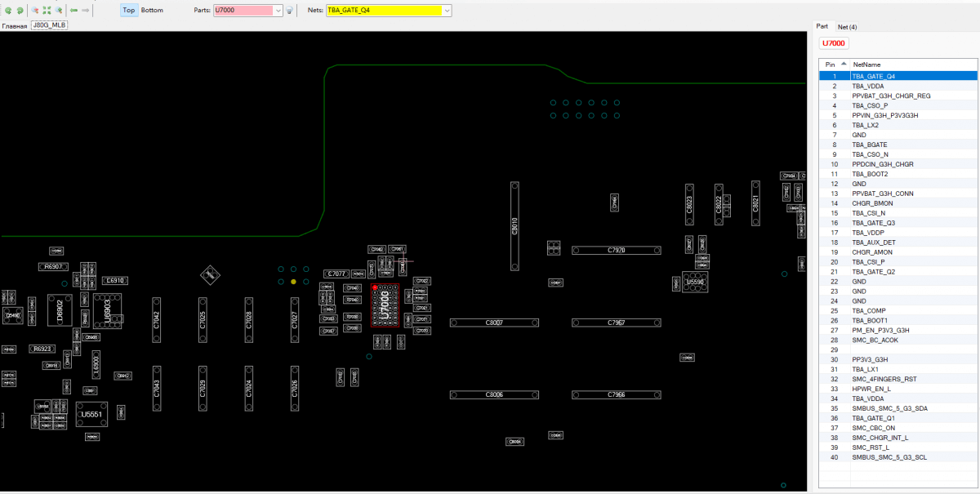Select row TBA_AUX_DET

click(898, 243)
